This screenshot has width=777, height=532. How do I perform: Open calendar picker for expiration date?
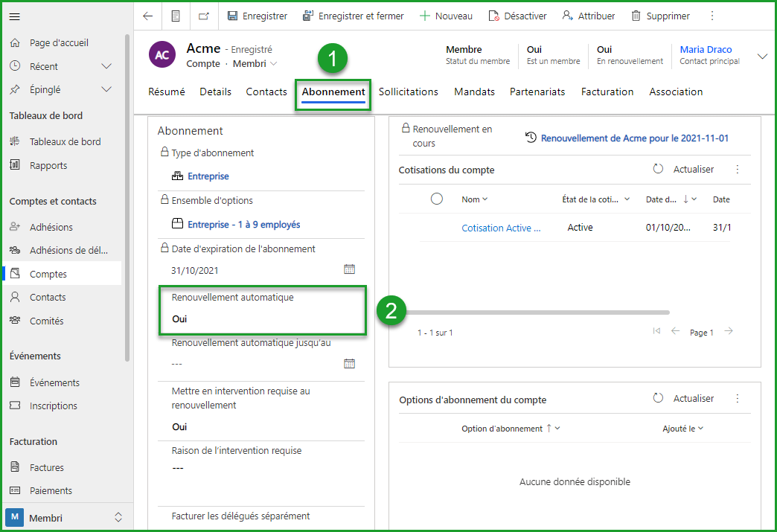pyautogui.click(x=349, y=269)
